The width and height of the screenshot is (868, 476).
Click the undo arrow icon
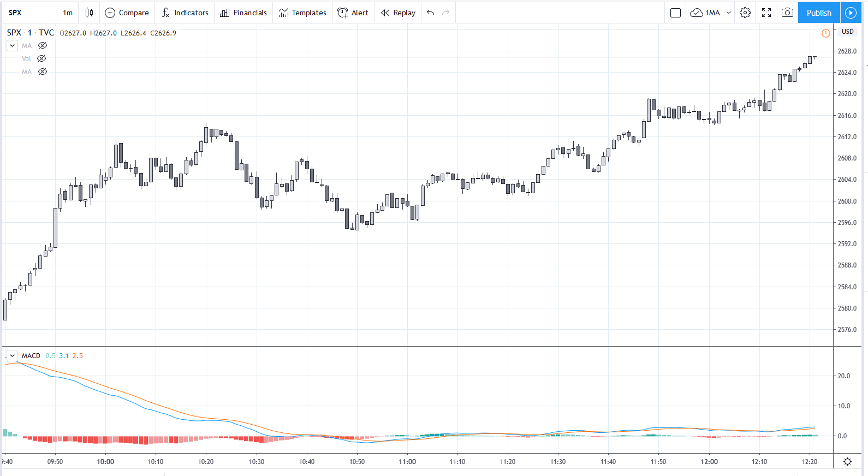[x=431, y=13]
